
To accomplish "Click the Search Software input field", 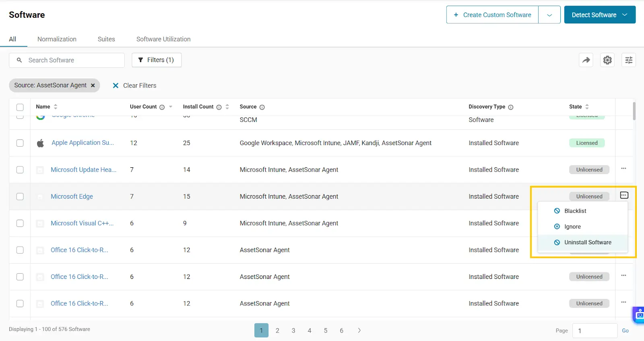I will coord(67,60).
